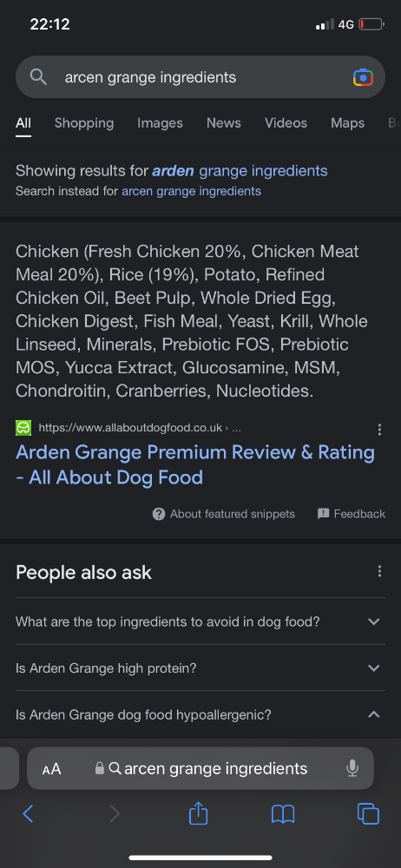Go back with the Safari arrow
Screen dimensions: 401x868
29,814
